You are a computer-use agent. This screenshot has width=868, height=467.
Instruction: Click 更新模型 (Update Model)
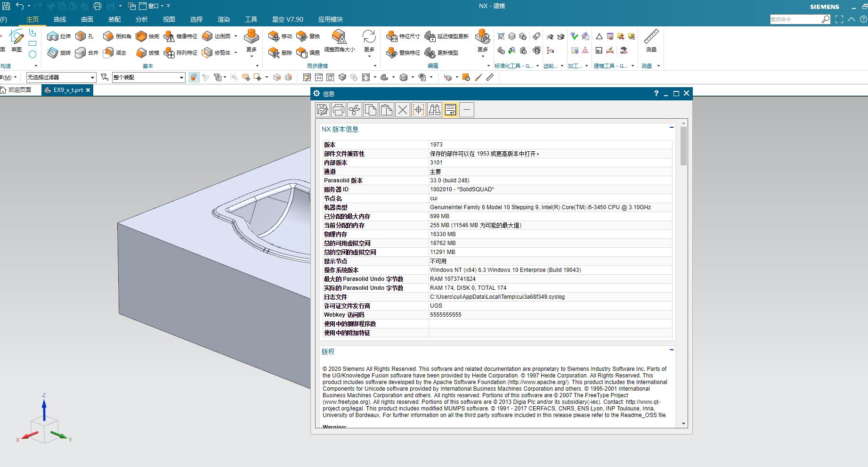(441, 53)
